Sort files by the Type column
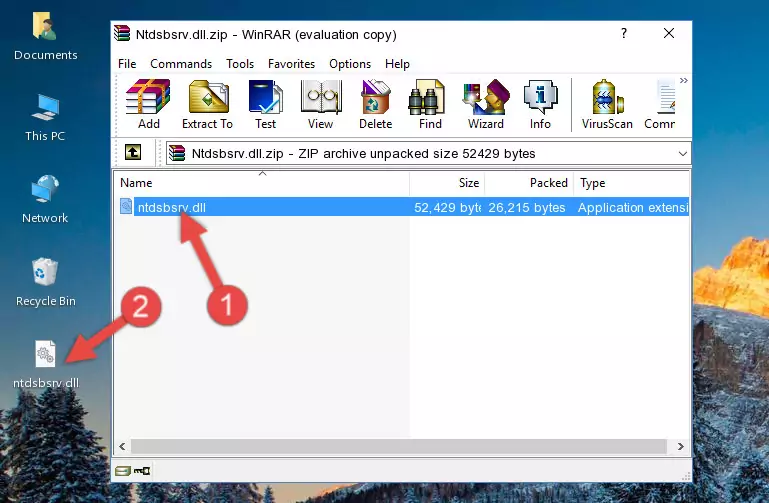The image size is (769, 503). pos(632,183)
